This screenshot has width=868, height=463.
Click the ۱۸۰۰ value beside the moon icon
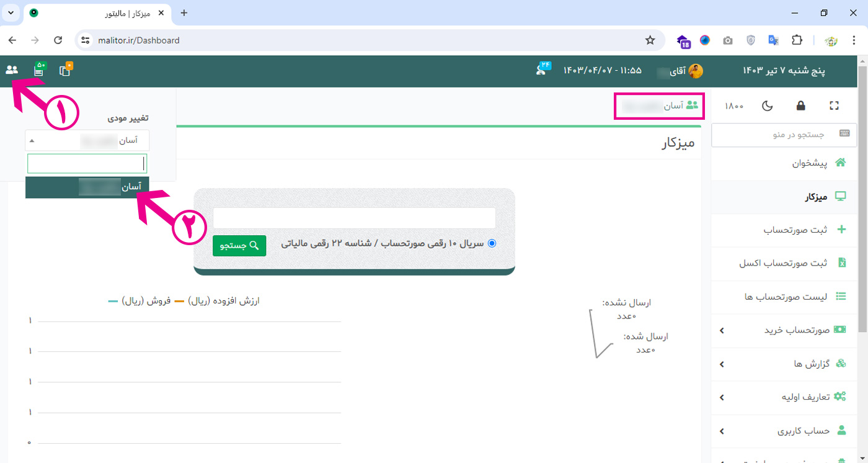[734, 106]
